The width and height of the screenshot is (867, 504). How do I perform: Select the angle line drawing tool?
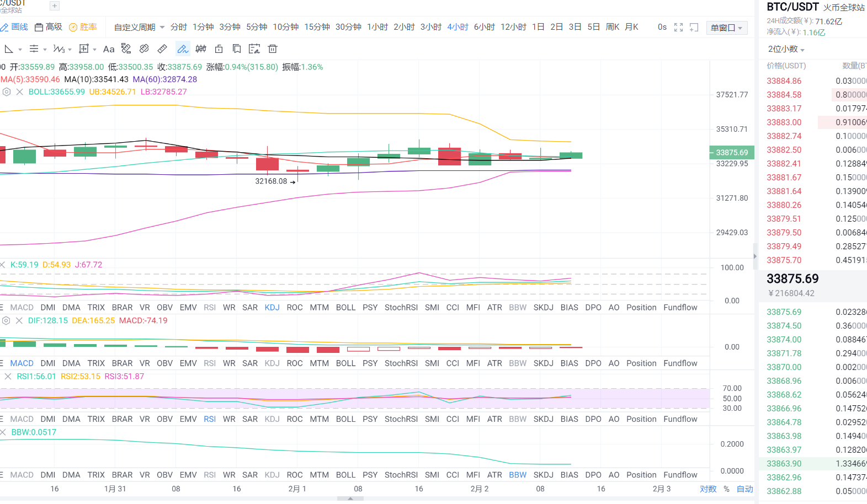pos(9,49)
